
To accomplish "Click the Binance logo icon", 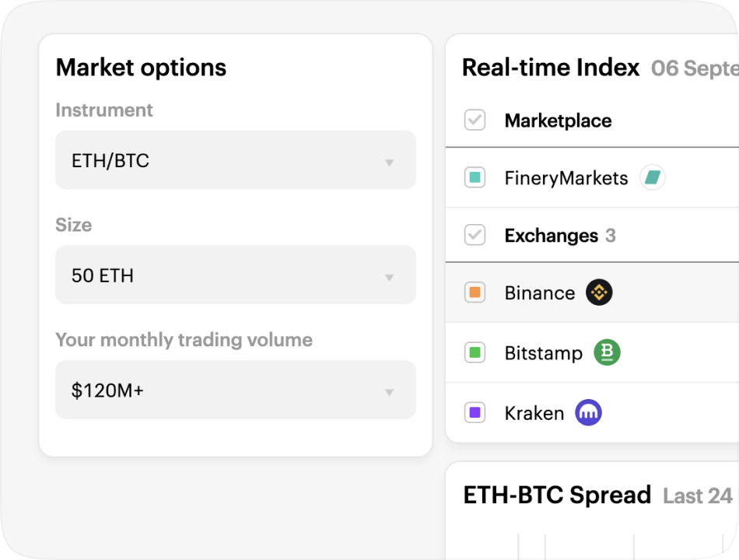I will 599,292.
